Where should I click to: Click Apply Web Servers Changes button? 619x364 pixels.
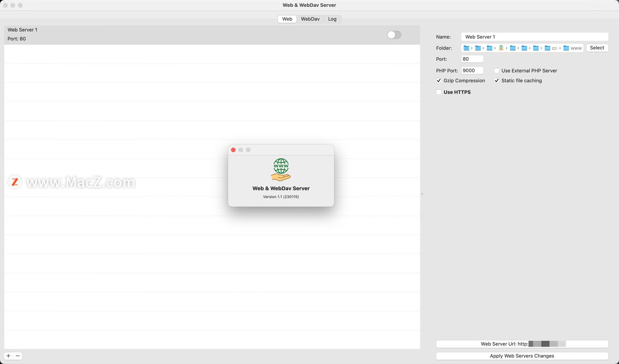[x=522, y=356]
